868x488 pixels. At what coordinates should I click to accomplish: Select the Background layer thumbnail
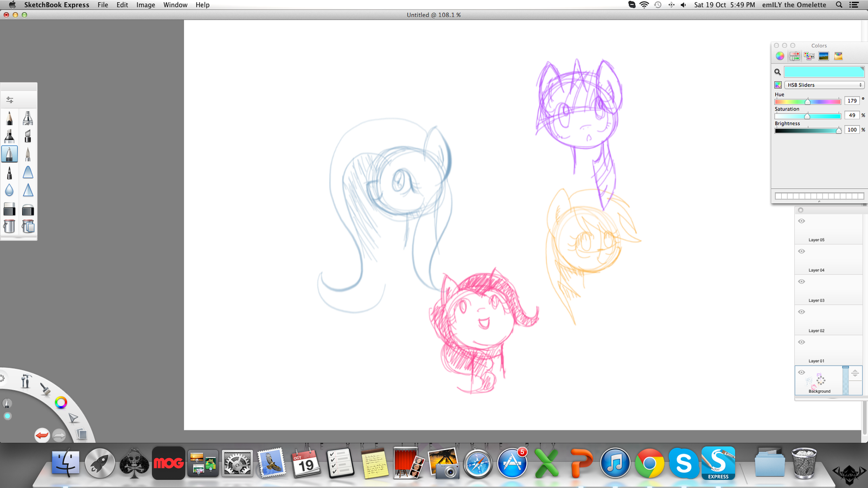[x=819, y=381]
